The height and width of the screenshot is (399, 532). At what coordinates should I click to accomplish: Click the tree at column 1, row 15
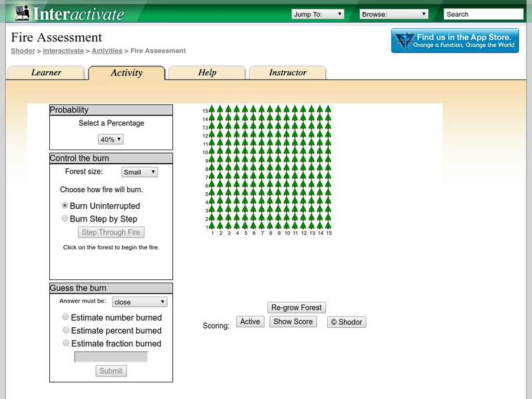[212, 110]
